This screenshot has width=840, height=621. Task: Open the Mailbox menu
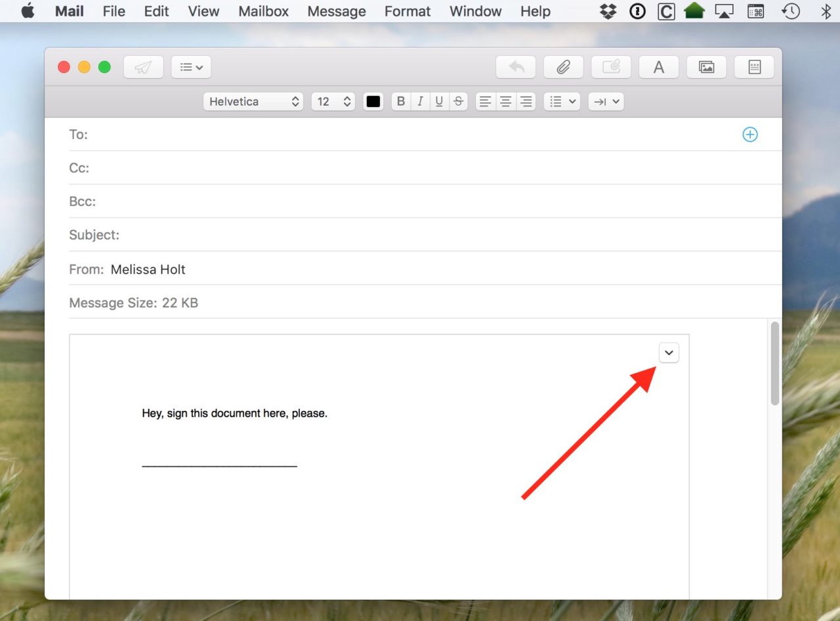coord(263,11)
